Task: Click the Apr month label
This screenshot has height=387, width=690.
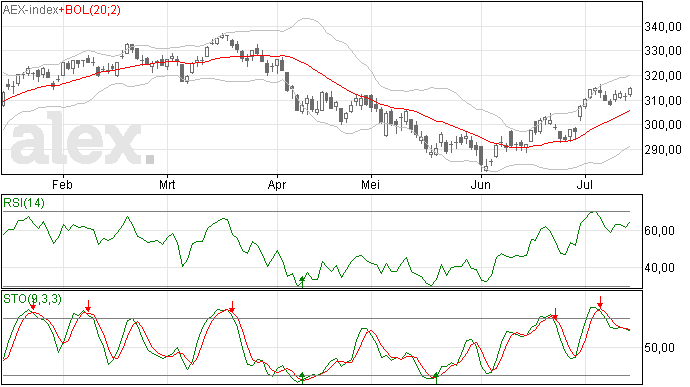Action: [277, 184]
